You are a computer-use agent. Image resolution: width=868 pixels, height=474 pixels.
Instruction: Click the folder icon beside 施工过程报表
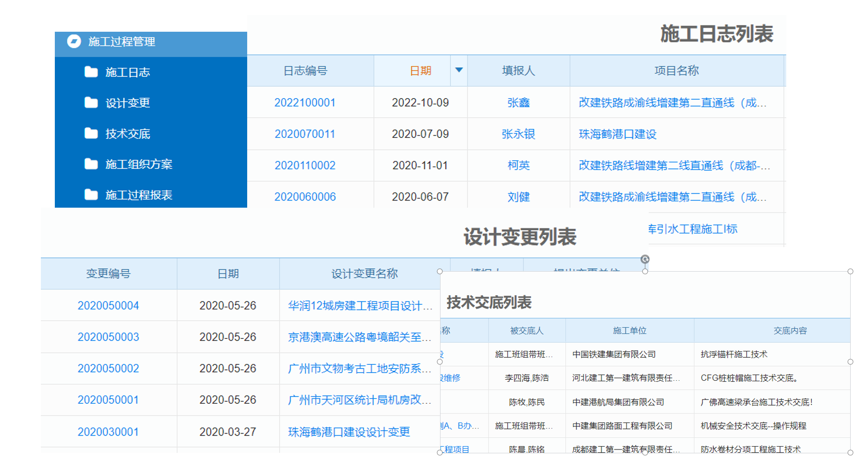(x=91, y=195)
